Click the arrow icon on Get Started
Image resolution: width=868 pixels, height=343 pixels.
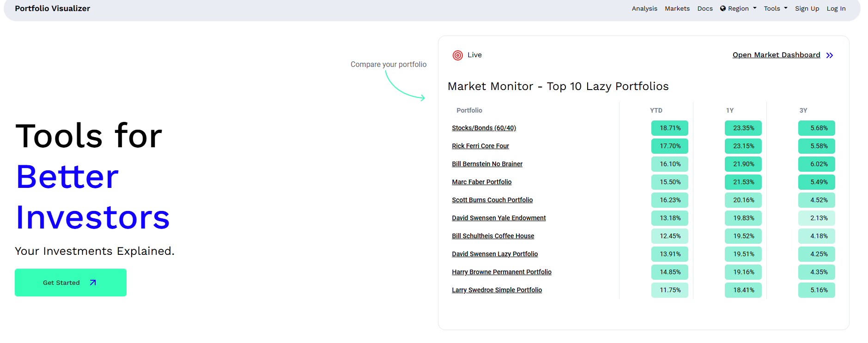(93, 283)
